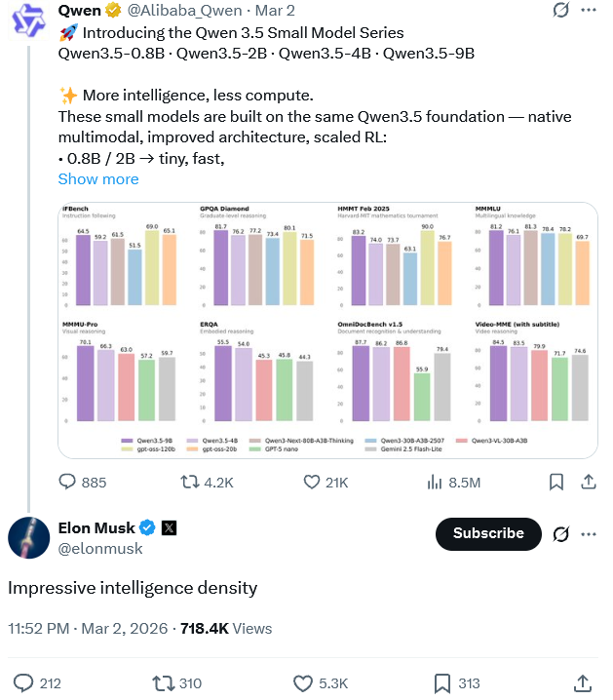Subscribe to Elon Musk
613x700 pixels.
click(488, 533)
